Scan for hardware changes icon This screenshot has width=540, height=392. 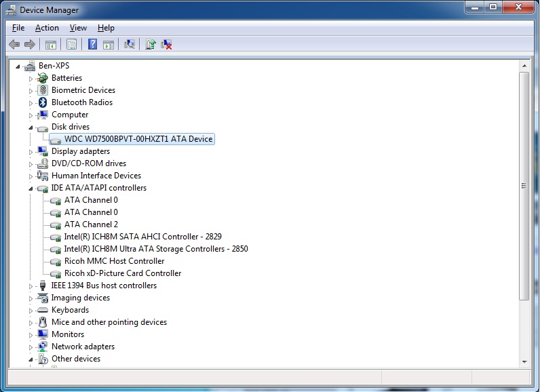click(x=130, y=44)
